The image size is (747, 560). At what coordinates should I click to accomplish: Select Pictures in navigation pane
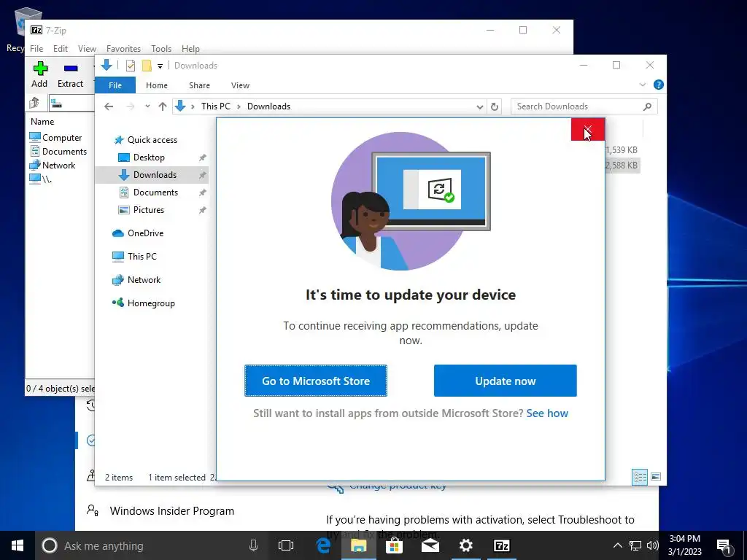tap(148, 209)
